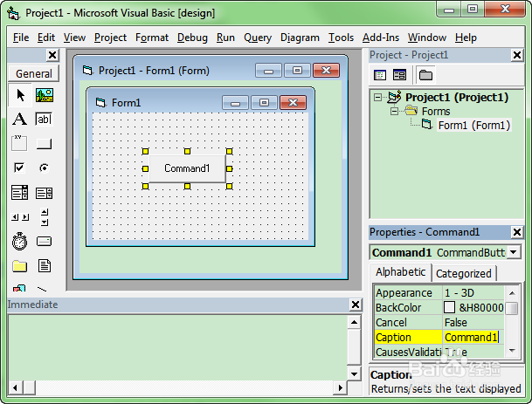Select the OptionButton tool
The height and width of the screenshot is (404, 532).
(44, 168)
